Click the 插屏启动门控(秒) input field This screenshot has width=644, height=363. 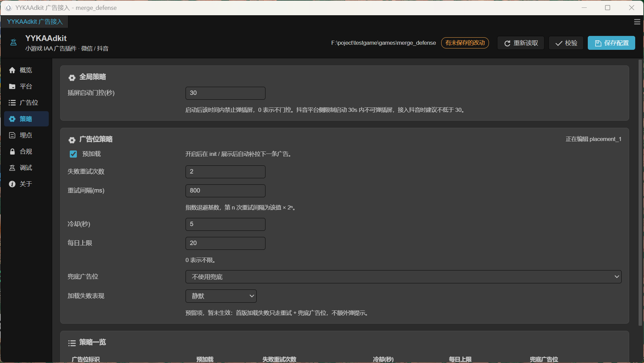click(225, 93)
